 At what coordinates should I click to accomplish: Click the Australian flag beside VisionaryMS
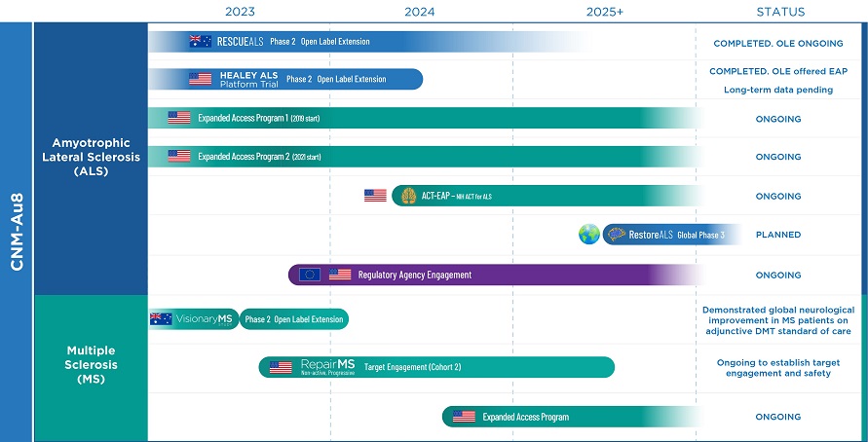(x=161, y=318)
